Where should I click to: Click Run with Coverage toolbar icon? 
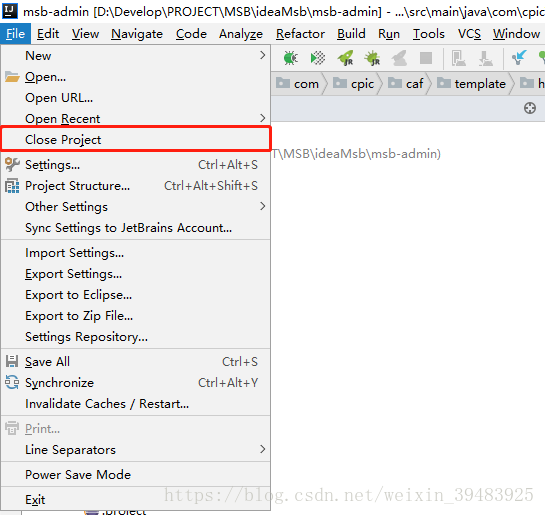(318, 58)
